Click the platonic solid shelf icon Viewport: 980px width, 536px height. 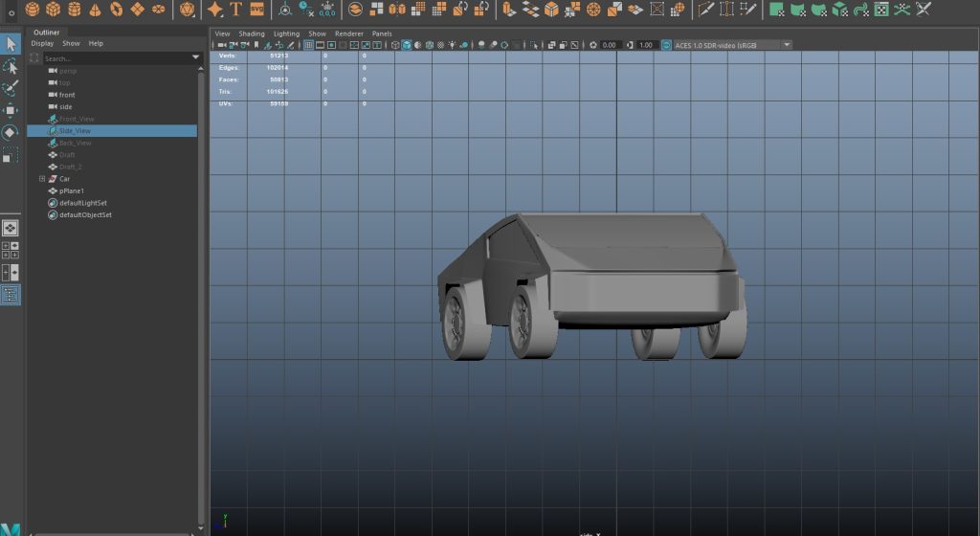pos(187,9)
